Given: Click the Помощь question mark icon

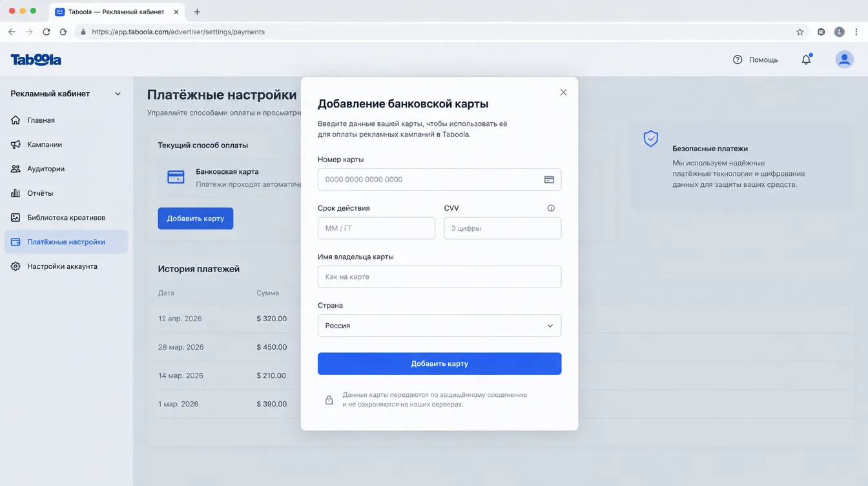Looking at the screenshot, I should pos(738,59).
